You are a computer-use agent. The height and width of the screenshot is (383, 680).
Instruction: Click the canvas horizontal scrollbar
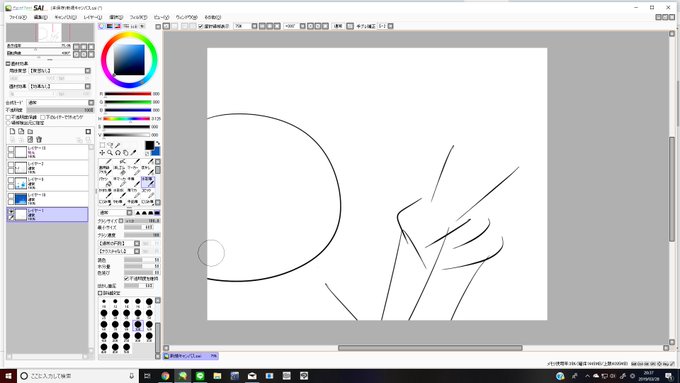430,348
